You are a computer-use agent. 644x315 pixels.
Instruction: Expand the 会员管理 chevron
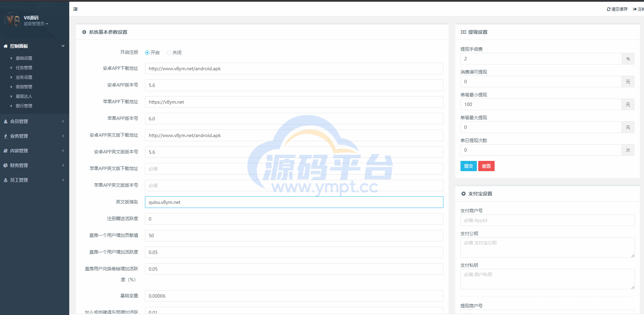click(63, 121)
